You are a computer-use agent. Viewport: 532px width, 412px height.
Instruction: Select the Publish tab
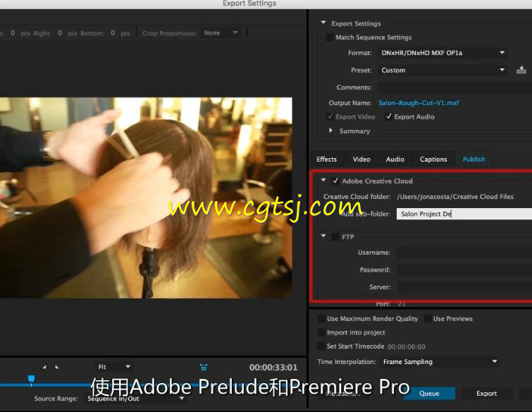pos(474,159)
